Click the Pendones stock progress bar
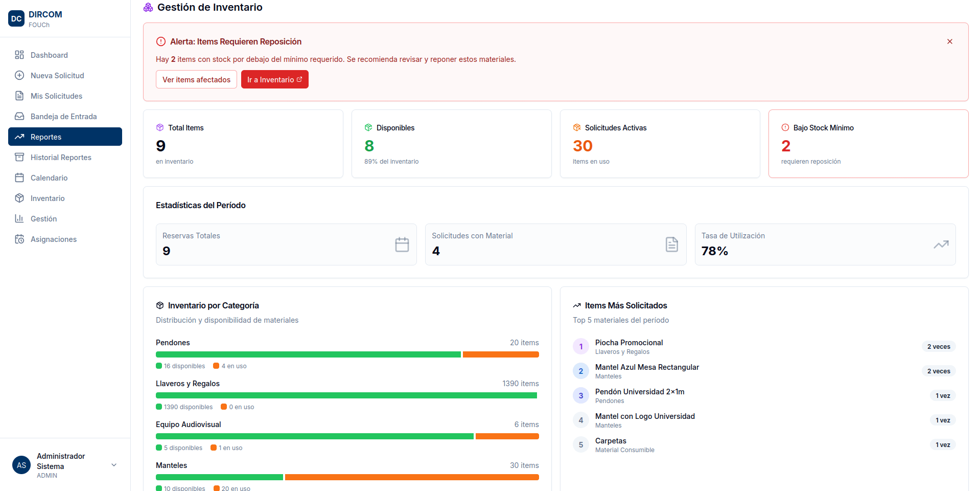This screenshot has height=491, width=980. tap(347, 354)
